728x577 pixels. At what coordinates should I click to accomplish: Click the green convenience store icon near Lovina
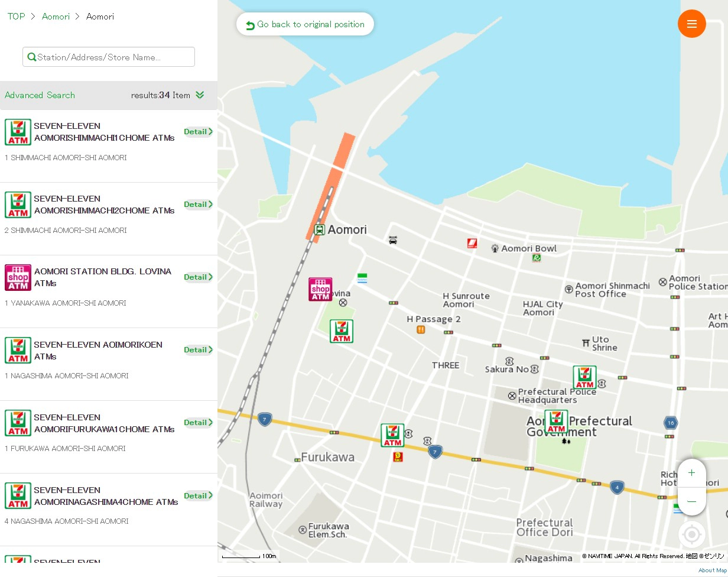362,278
